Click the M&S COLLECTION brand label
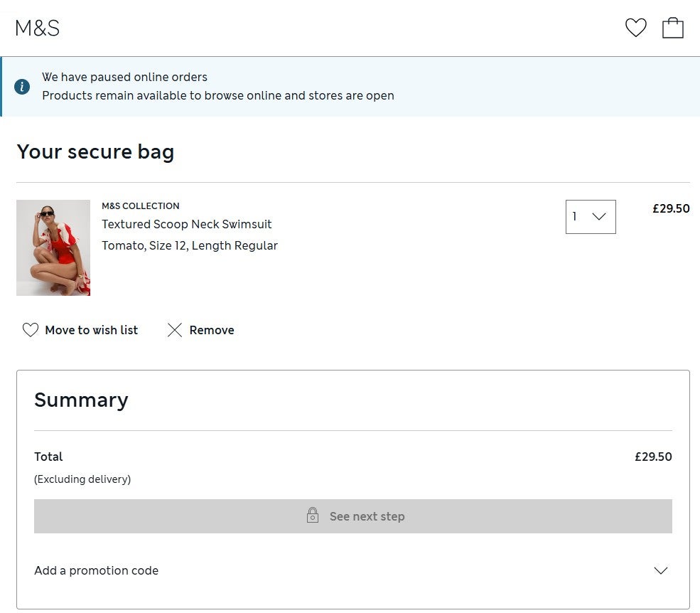700x613 pixels. pyautogui.click(x=140, y=206)
